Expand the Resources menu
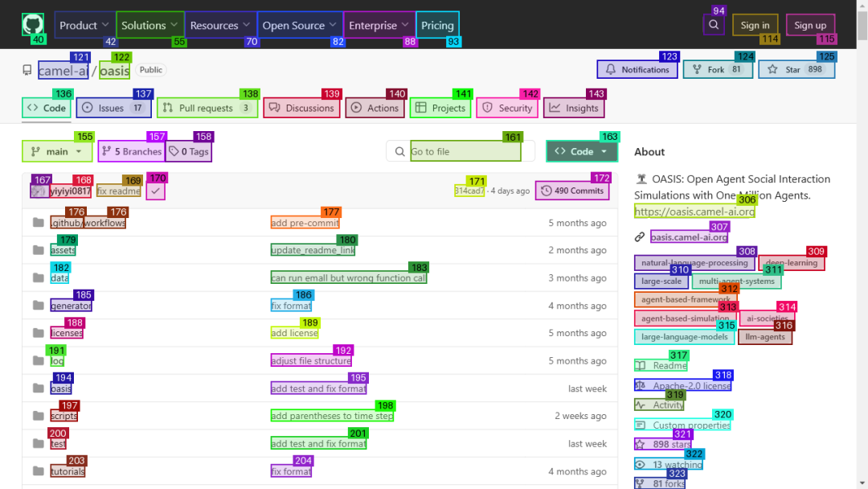This screenshot has width=868, height=489. [221, 26]
